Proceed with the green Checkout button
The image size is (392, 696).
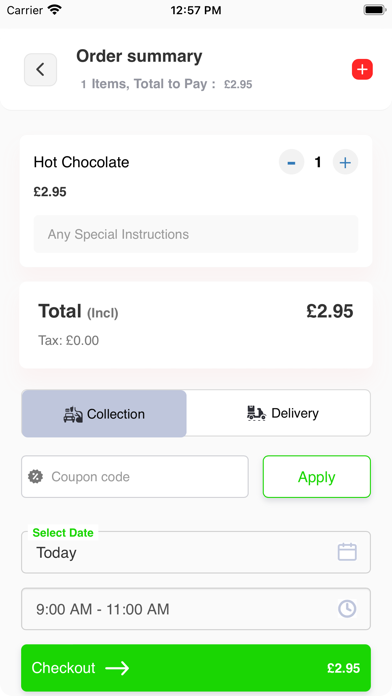click(196, 668)
